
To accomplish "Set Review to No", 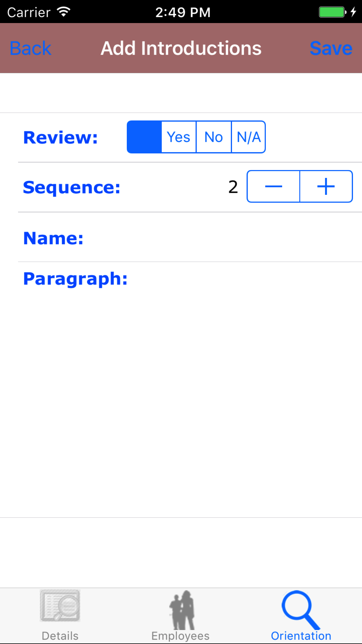I will tap(214, 137).
